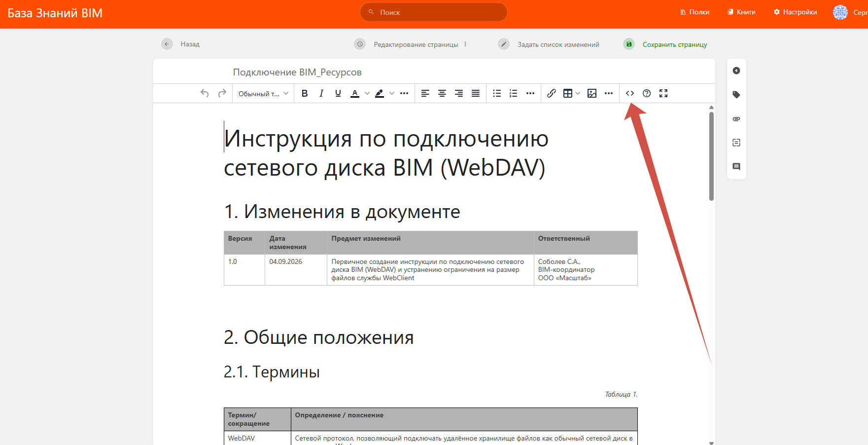This screenshot has width=868, height=445.
Task: Apply the text color button
Action: pyautogui.click(x=355, y=93)
